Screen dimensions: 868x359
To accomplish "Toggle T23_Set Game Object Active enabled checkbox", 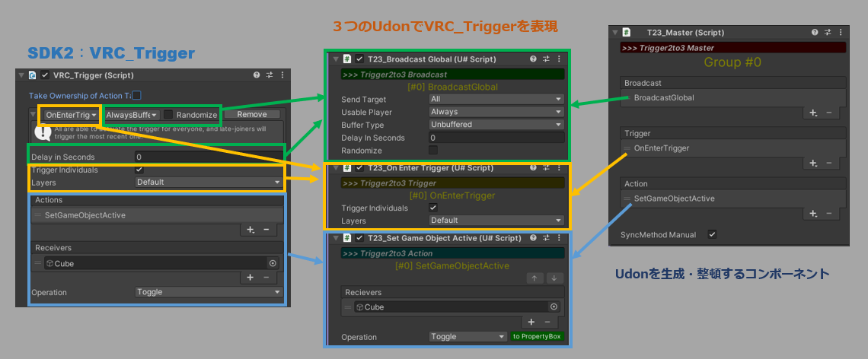I will coord(360,238).
